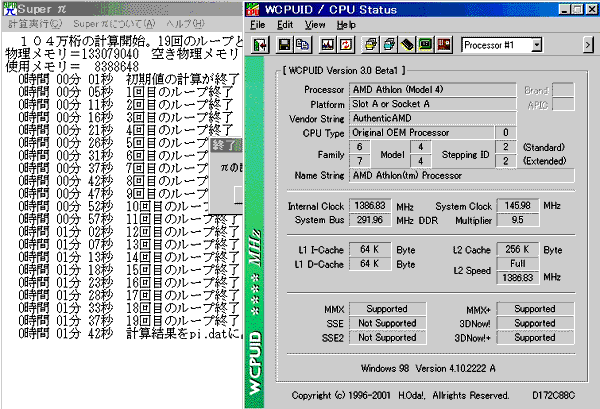
Task: Click the standard Family value 6
Action: 360,147
